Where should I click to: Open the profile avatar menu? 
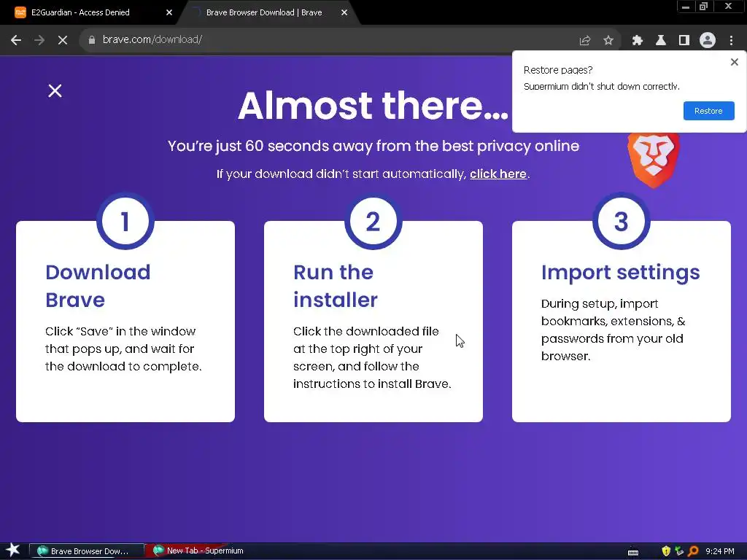tap(708, 41)
